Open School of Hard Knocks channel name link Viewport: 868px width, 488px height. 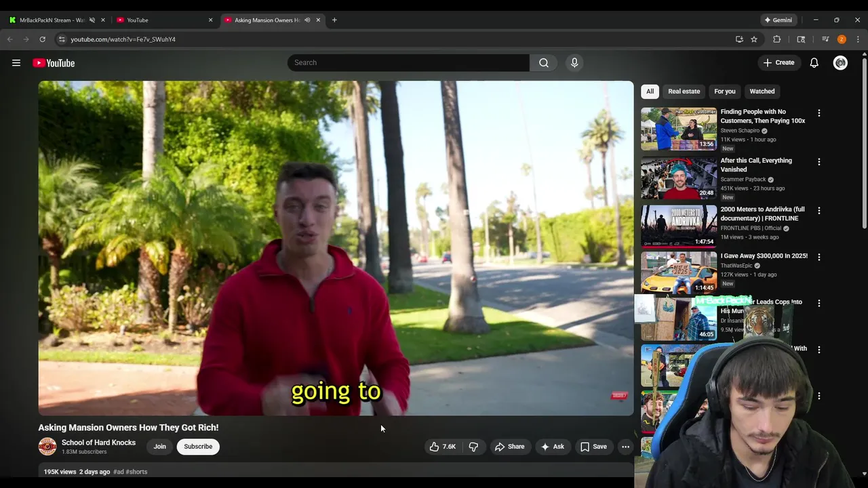[x=98, y=443]
